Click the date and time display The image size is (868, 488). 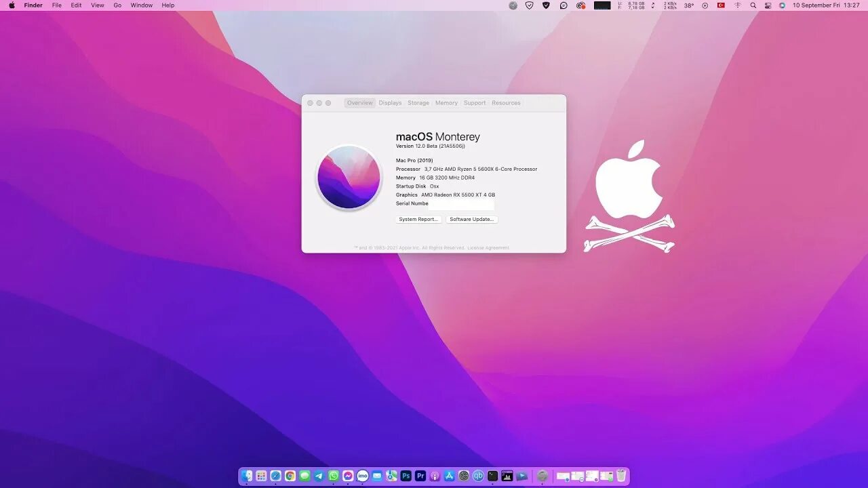pyautogui.click(x=826, y=5)
